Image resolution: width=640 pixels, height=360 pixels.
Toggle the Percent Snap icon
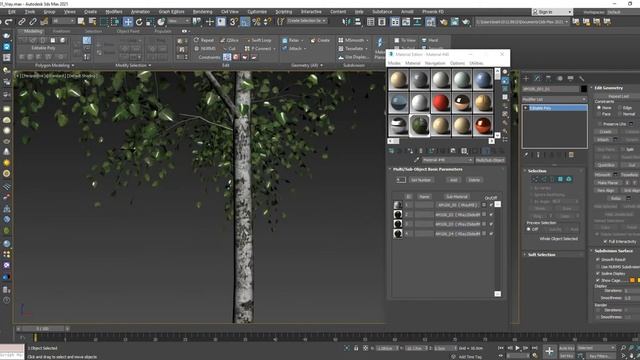pos(256,22)
